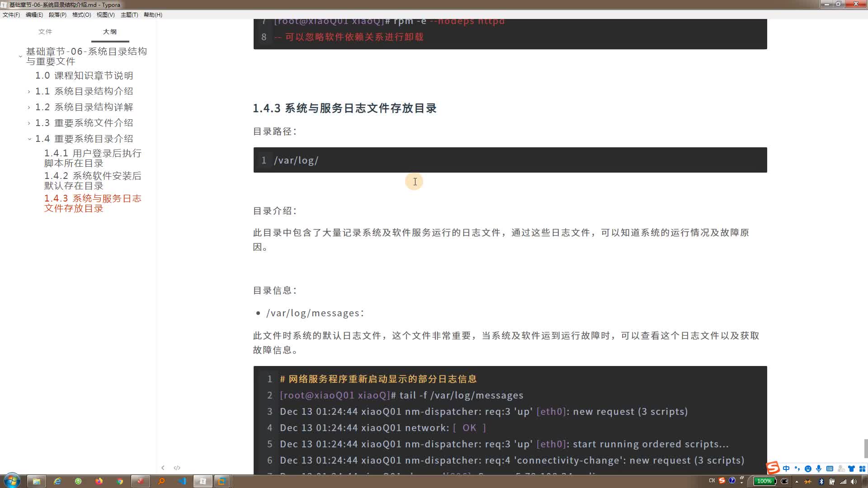
Task: Switch to the 大纲 sidebar tab
Action: [110, 32]
